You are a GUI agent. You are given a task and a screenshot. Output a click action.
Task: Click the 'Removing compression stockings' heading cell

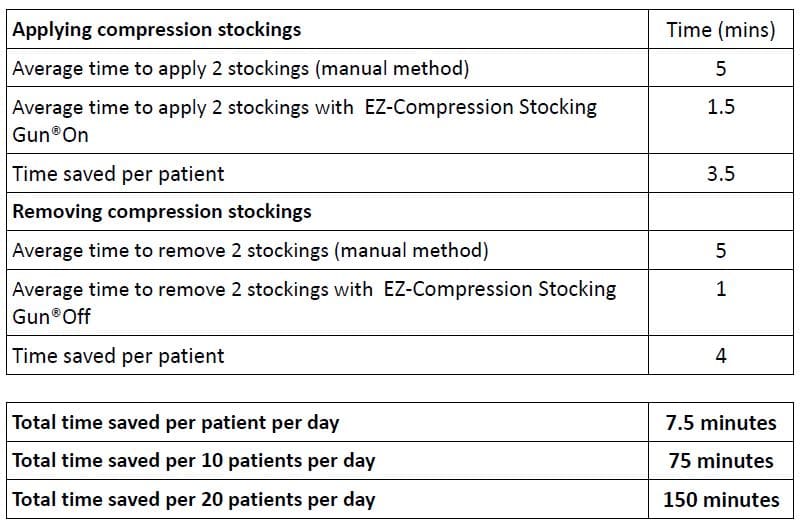pyautogui.click(x=162, y=212)
